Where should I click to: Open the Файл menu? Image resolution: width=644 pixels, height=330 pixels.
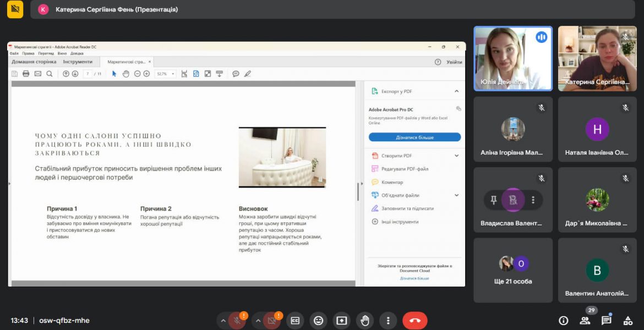(x=14, y=53)
